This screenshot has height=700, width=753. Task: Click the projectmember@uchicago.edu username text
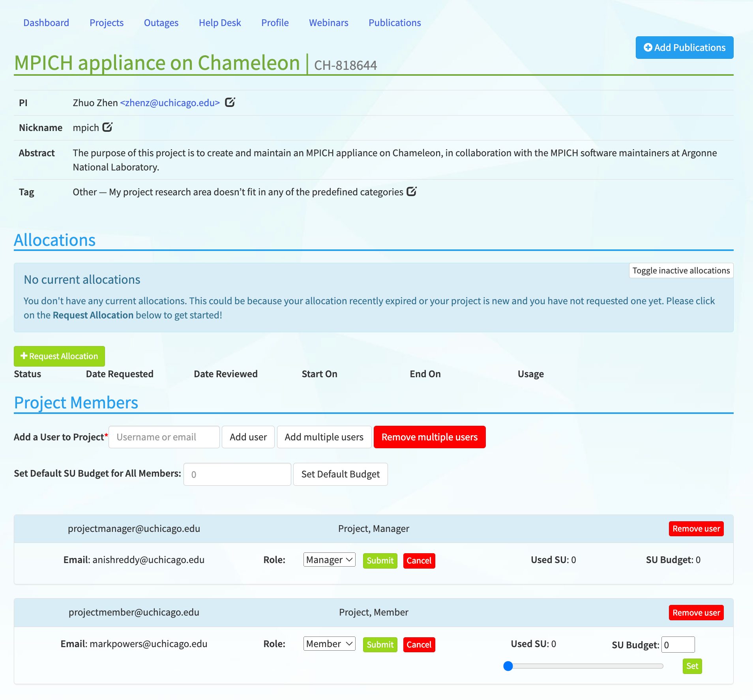coord(134,612)
